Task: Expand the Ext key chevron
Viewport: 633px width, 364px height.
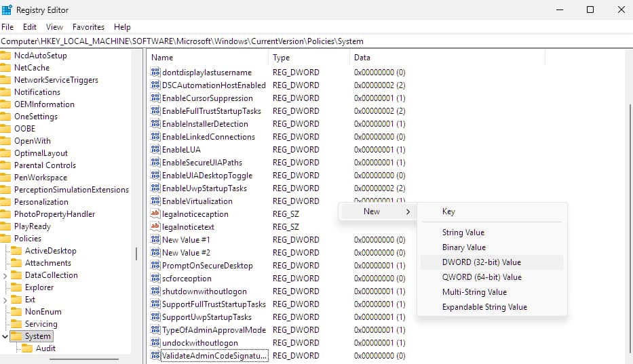Action: pyautogui.click(x=5, y=300)
